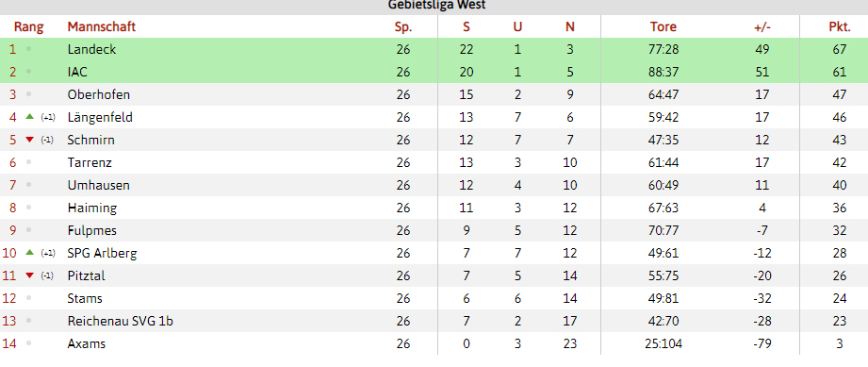Viewport: 868px width, 367px height.
Task: Click the gray dot next to Oberhofen
Action: pos(29,94)
